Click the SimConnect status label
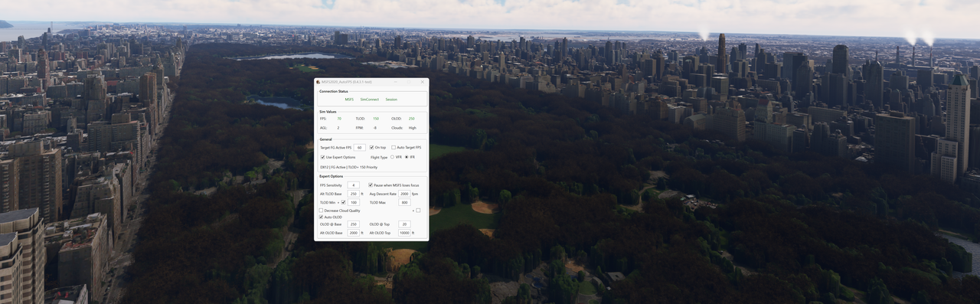 370,100
